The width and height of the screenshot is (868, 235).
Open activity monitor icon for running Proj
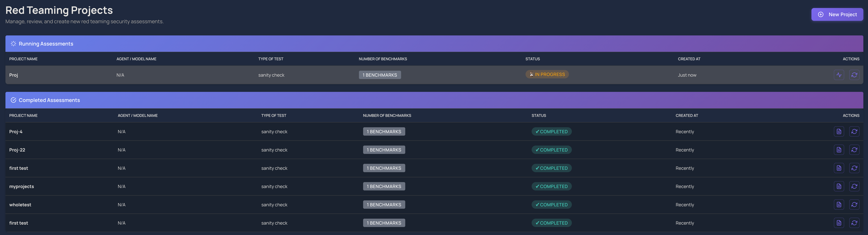pos(839,75)
